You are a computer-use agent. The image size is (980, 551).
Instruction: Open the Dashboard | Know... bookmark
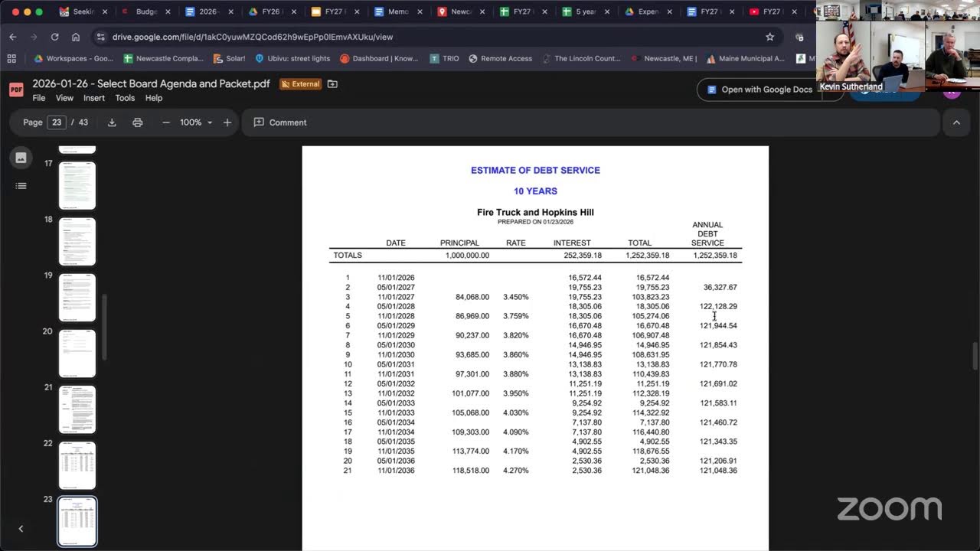coord(379,58)
